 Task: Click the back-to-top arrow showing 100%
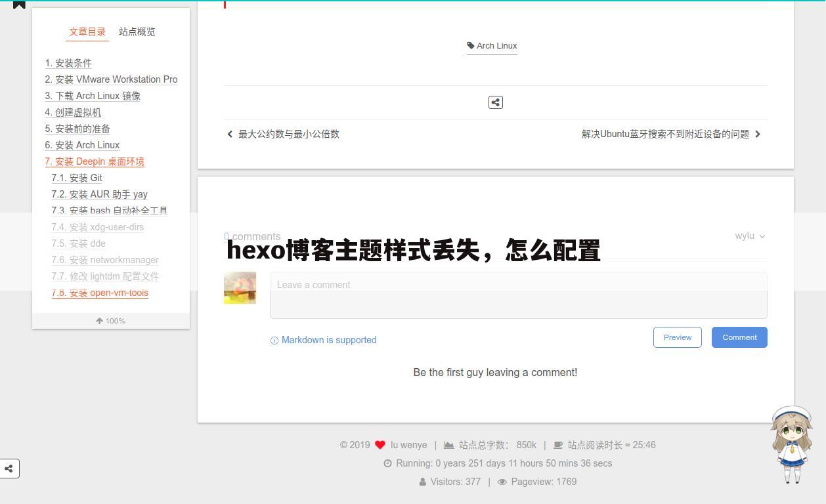pos(110,321)
